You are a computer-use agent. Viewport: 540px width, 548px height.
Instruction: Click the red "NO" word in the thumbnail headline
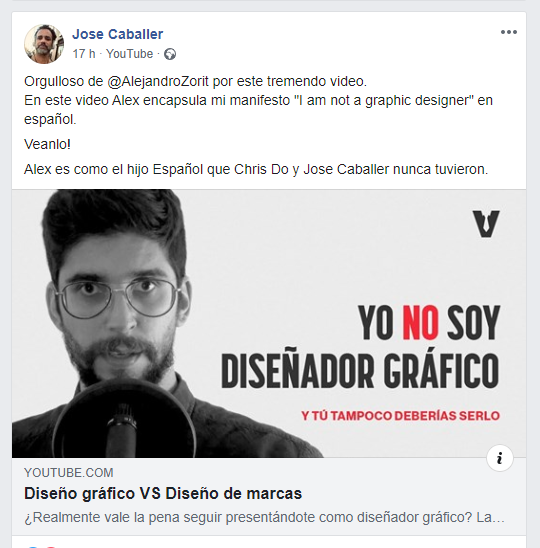click(x=420, y=323)
